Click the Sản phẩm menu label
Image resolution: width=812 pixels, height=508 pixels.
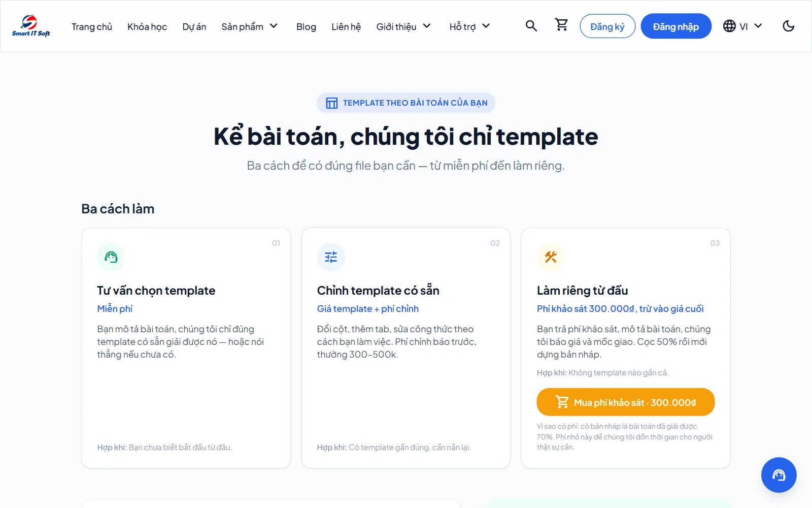pos(242,26)
